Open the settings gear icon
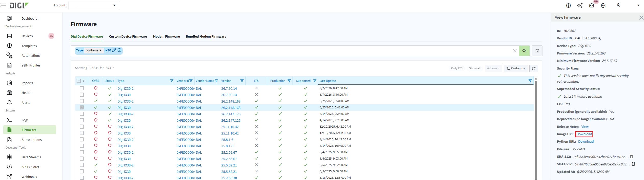Viewport: 644px width, 180px height. 603,5
